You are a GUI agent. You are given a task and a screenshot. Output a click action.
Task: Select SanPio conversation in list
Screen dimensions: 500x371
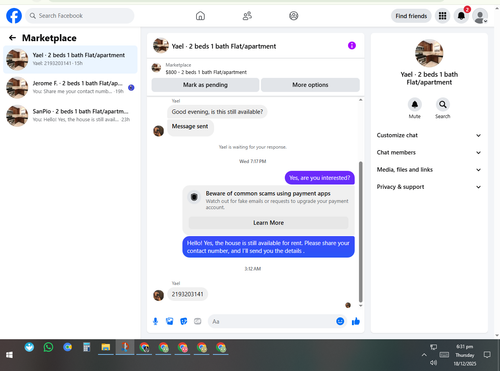[70, 115]
